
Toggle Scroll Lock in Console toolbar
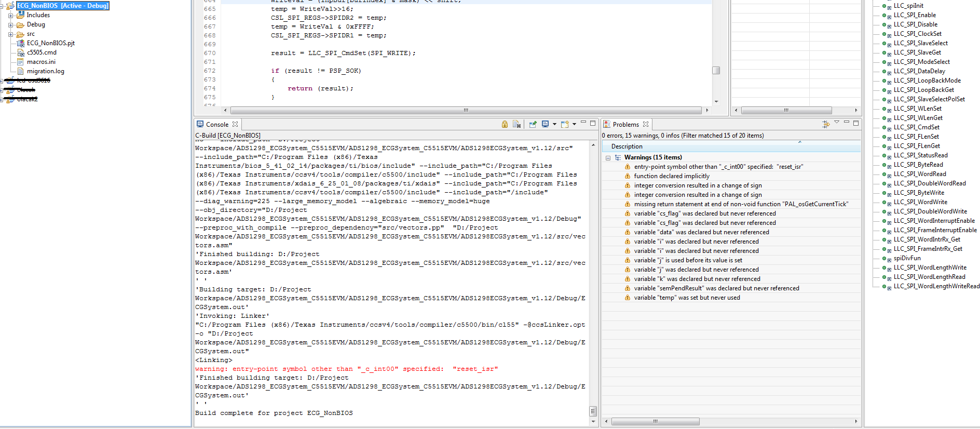tap(505, 124)
